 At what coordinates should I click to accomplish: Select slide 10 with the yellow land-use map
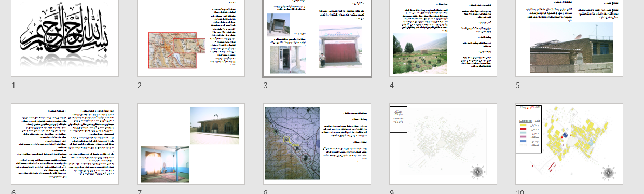point(570,144)
